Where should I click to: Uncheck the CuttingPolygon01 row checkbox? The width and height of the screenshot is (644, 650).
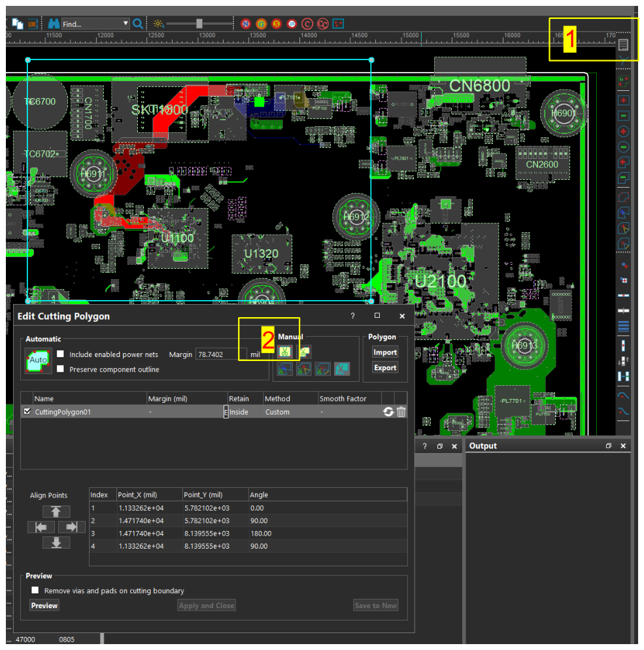click(27, 411)
